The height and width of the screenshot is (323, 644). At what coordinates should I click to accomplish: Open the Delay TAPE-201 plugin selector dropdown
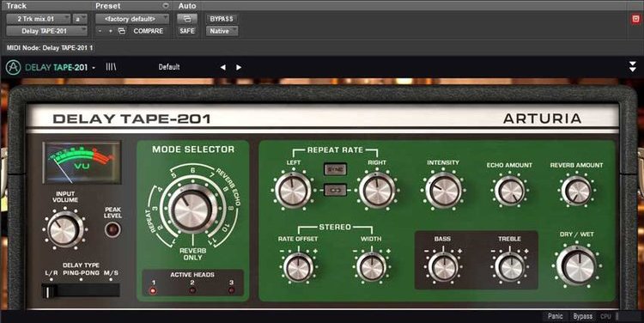pyautogui.click(x=47, y=31)
